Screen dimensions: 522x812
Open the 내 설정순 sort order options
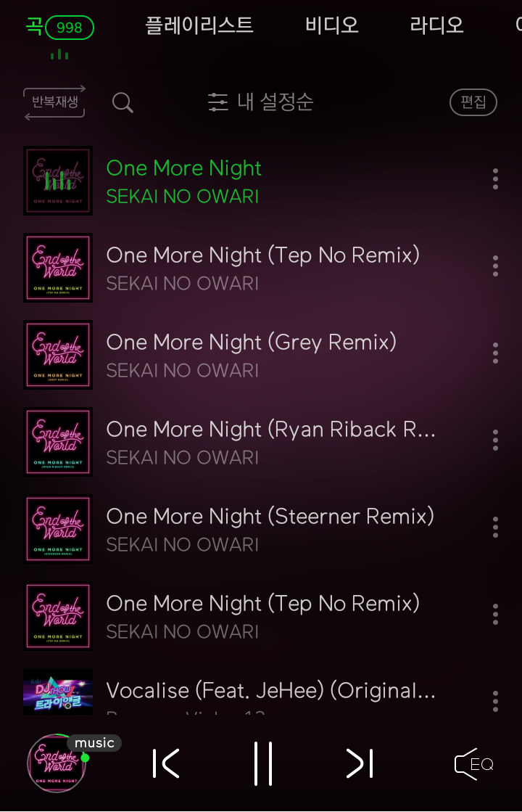[x=261, y=102]
